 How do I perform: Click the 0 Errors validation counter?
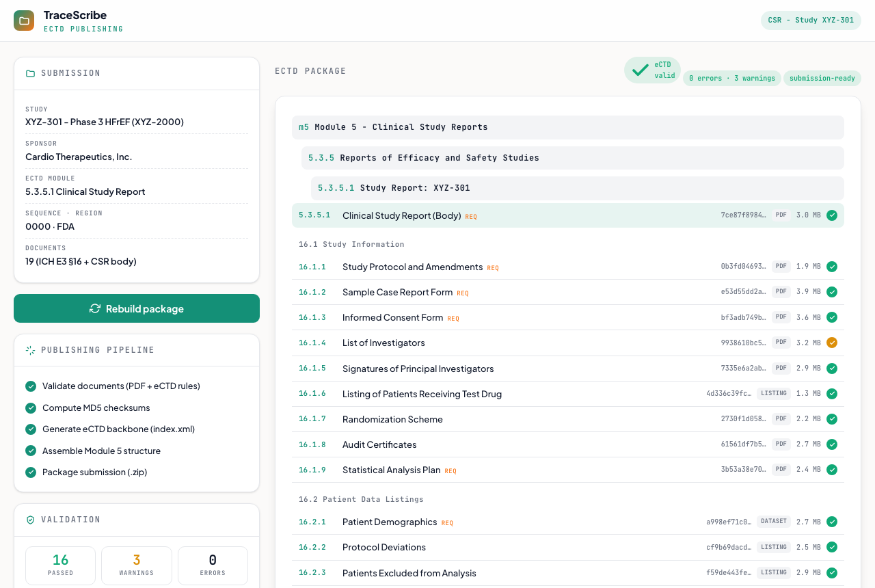[213, 565]
